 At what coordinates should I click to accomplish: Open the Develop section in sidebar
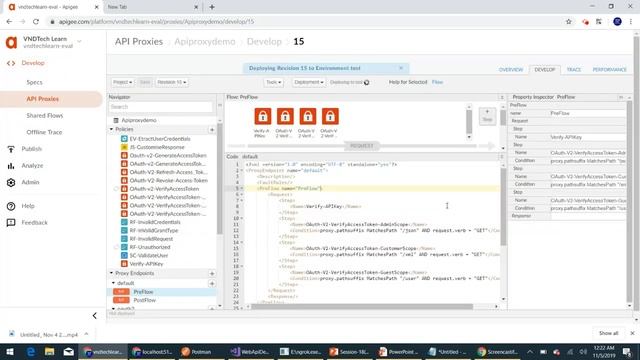pyautogui.click(x=33, y=63)
